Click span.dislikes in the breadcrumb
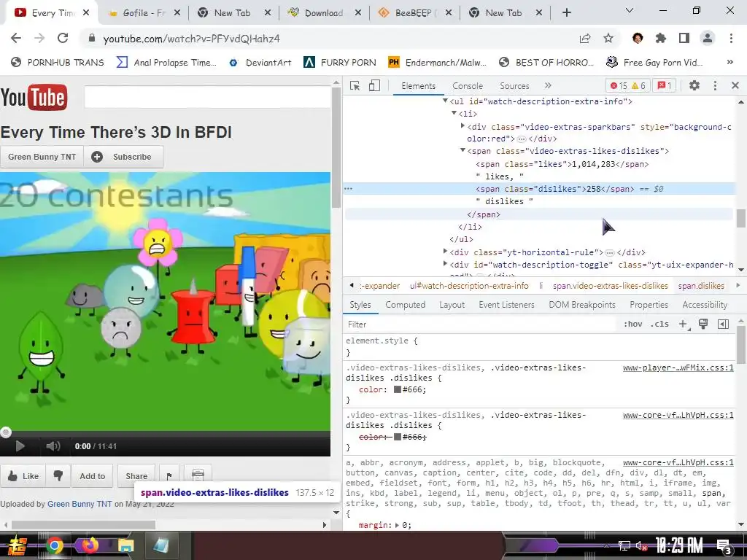 tap(701, 286)
